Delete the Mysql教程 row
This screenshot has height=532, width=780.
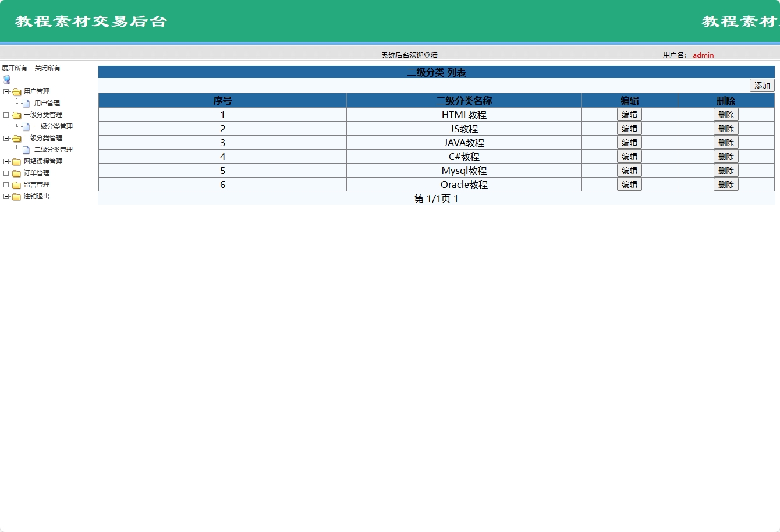726,171
